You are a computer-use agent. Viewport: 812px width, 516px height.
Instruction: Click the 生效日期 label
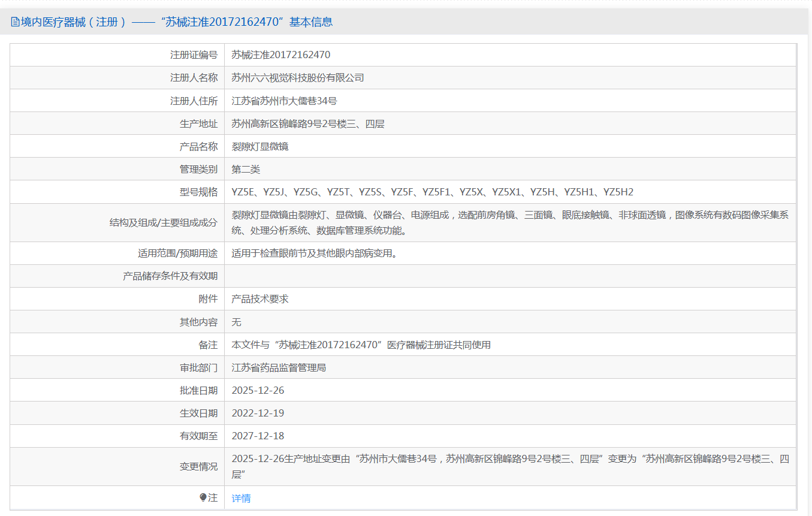(x=199, y=413)
